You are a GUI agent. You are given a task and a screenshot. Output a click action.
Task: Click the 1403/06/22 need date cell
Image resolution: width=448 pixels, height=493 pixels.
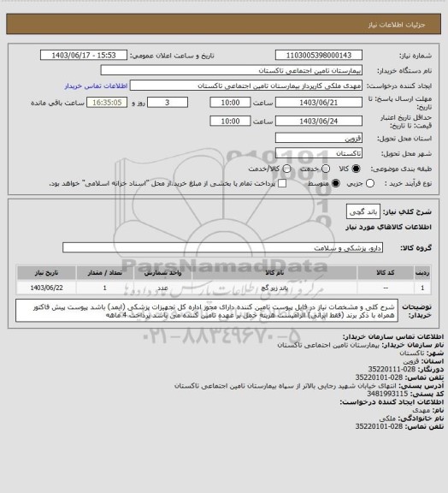(x=46, y=288)
